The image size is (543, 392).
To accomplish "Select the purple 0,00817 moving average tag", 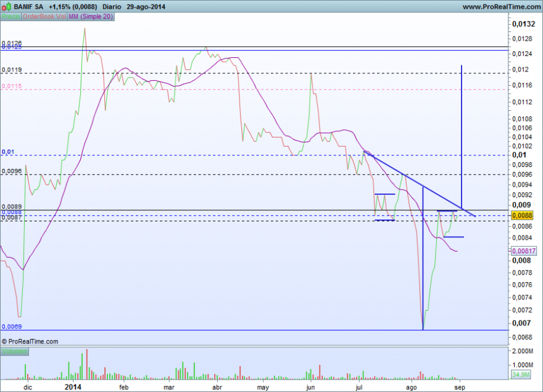I will point(524,251).
